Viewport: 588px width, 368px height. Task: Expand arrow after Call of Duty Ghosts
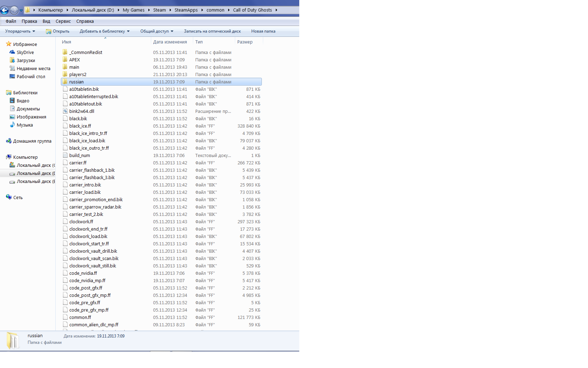[x=276, y=10]
